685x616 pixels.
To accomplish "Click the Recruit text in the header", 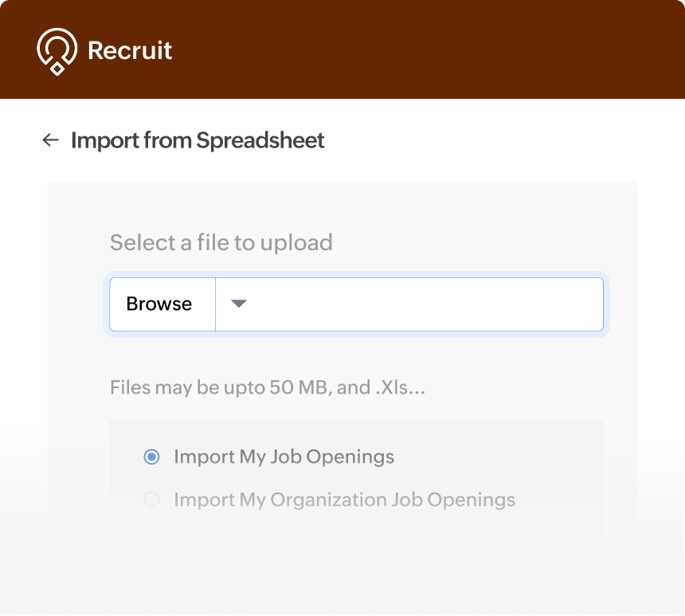I will (129, 49).
